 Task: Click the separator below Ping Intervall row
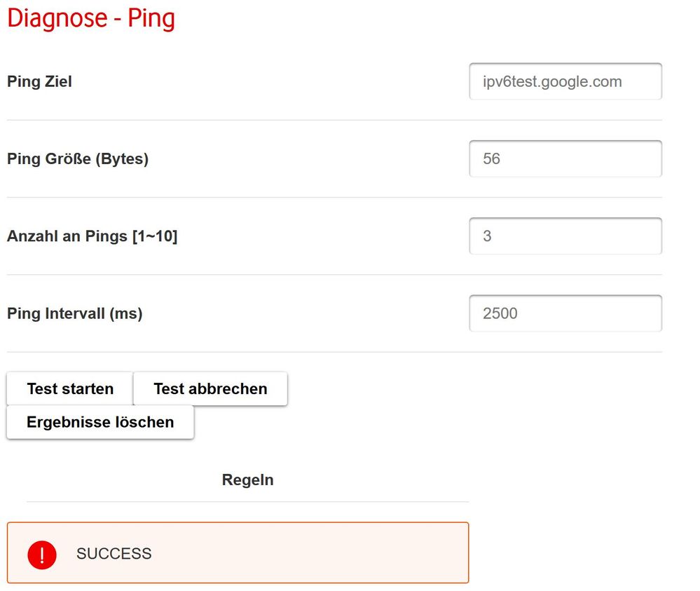coord(334,352)
